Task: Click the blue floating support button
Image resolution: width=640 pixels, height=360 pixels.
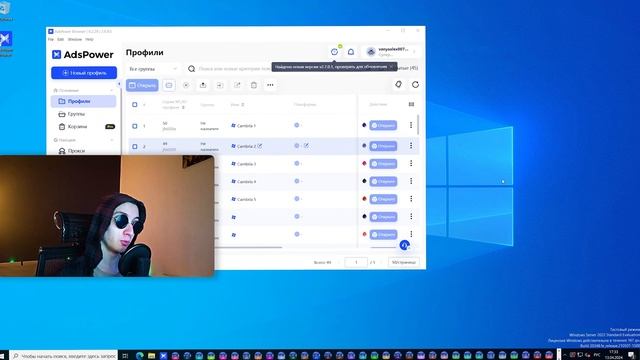Action: click(x=404, y=245)
